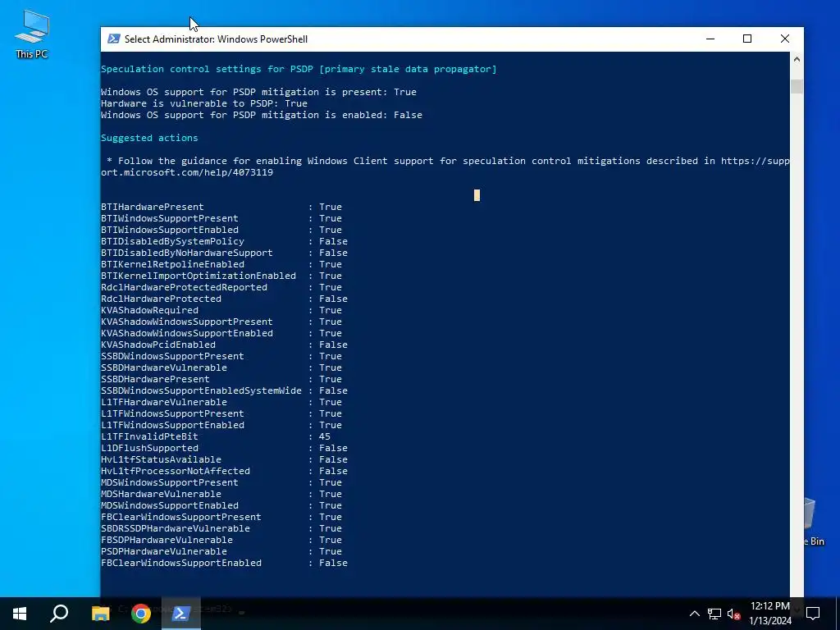This screenshot has width=840, height=630.
Task: Click the PowerShell icon in title bar
Action: tap(113, 39)
